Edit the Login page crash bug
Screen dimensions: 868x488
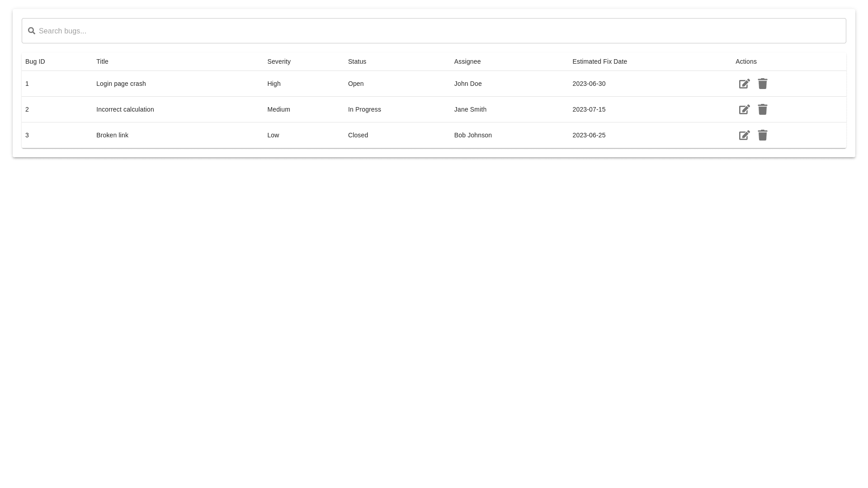[744, 84]
